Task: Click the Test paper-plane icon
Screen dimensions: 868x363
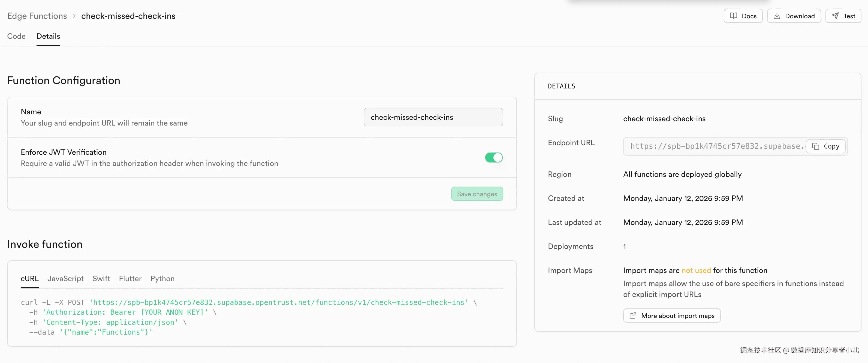Action: coord(835,16)
